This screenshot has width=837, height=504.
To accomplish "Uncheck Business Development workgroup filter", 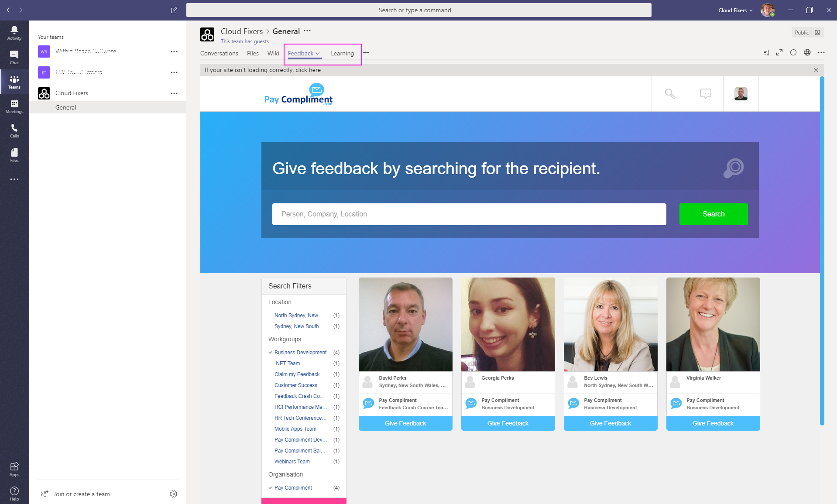I will [300, 353].
